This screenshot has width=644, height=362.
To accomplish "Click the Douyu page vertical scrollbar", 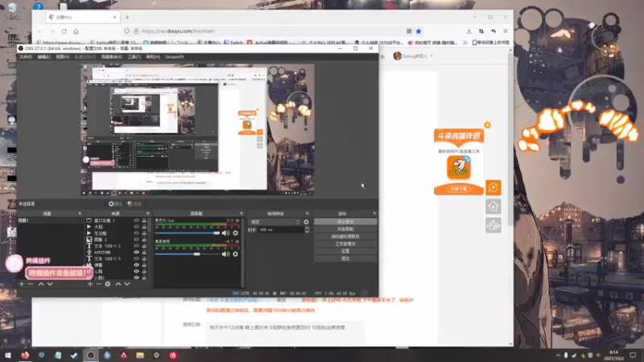I will (x=510, y=138).
